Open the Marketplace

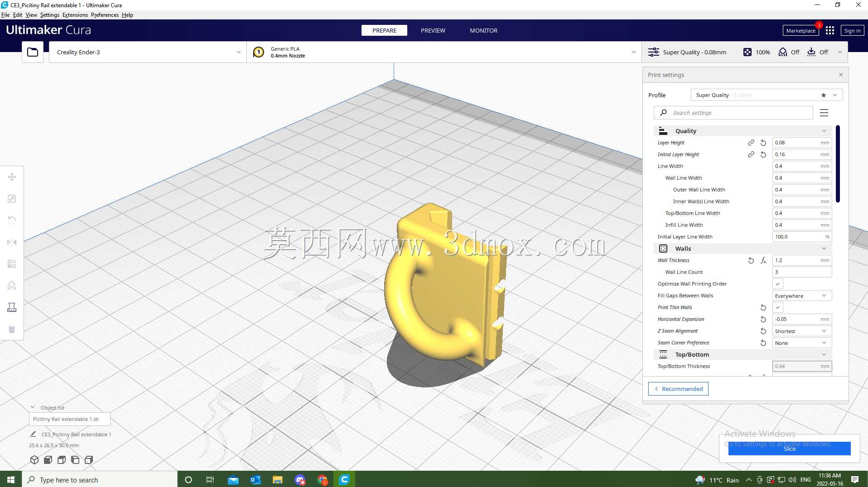800,30
